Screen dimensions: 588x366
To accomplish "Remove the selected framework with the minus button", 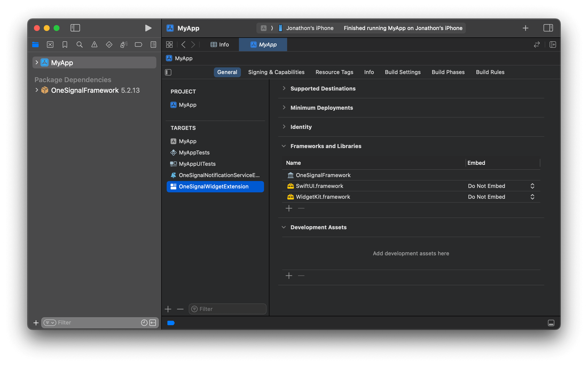I will (x=301, y=208).
